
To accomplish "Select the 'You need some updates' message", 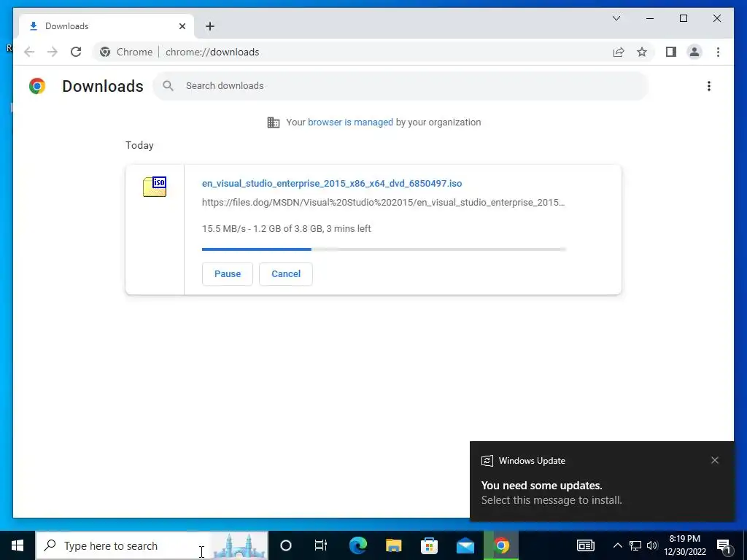I will coord(542,485).
